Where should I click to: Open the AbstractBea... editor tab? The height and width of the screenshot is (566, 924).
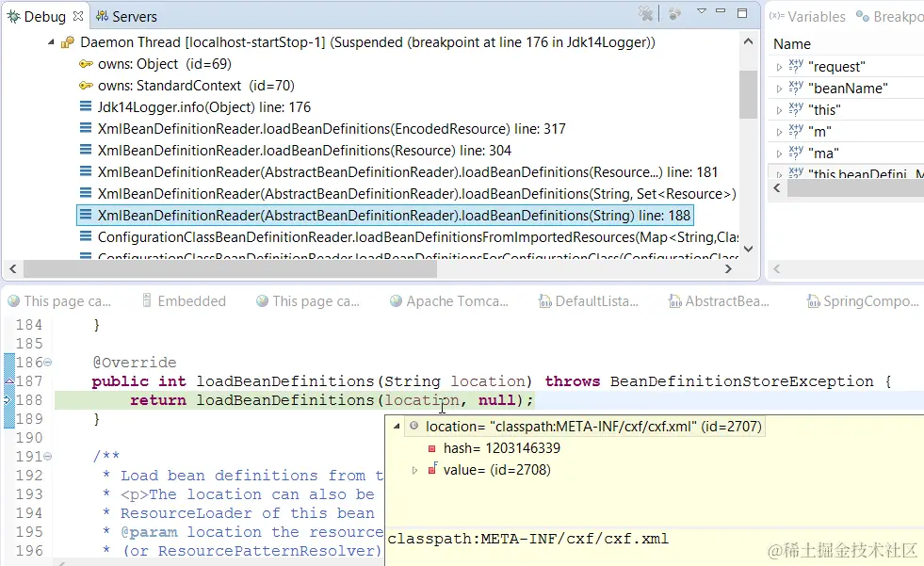[719, 301]
